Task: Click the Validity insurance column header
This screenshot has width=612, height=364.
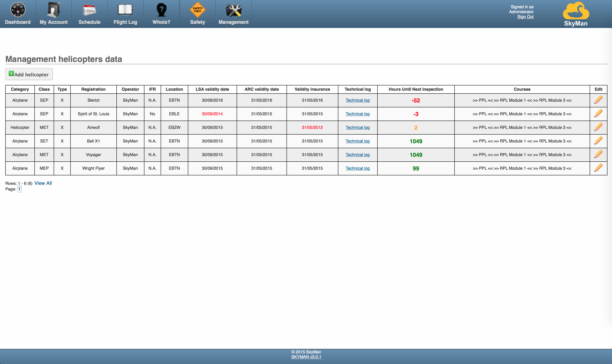Action: tap(312, 89)
